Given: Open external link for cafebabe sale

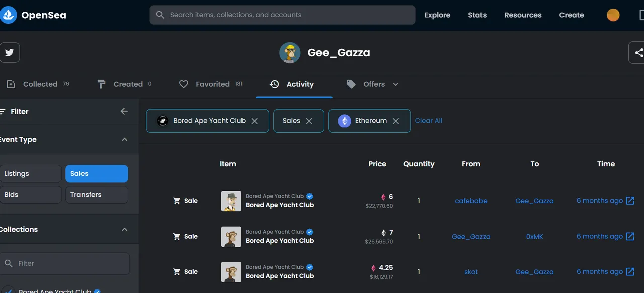Looking at the screenshot, I should coord(630,201).
